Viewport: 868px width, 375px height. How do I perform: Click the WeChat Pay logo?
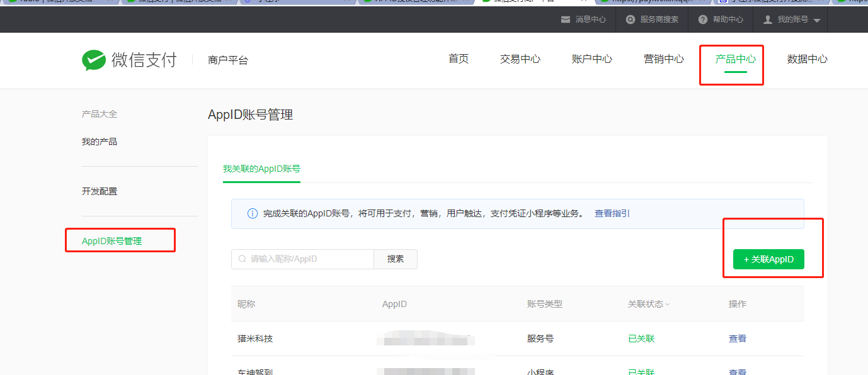click(x=129, y=60)
